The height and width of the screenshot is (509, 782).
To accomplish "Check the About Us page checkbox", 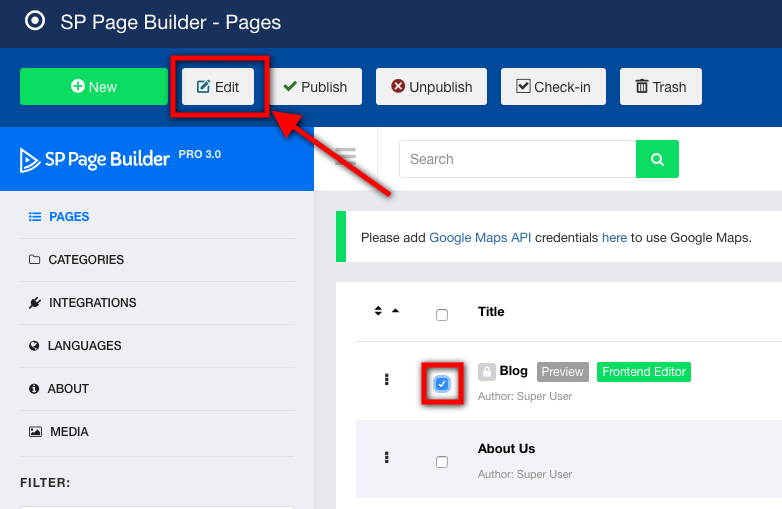I will tap(442, 462).
